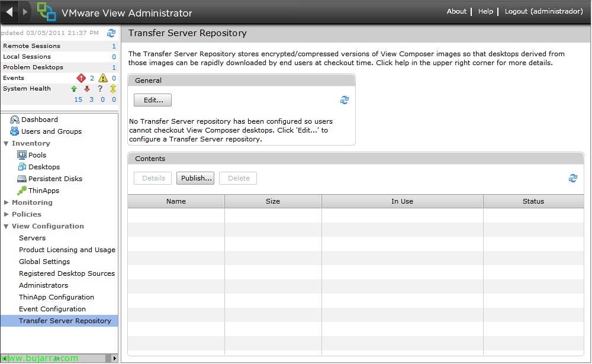Collapse the Inventory tree section
The image size is (592, 364).
tap(6, 143)
